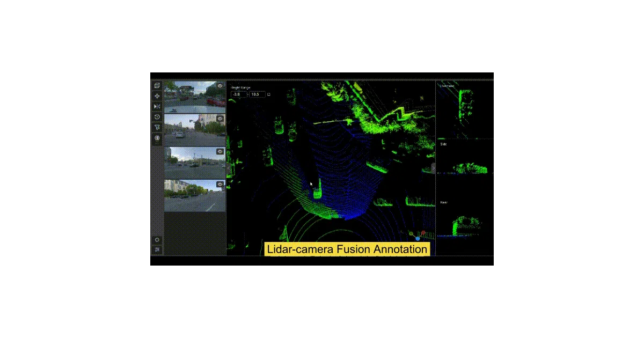Click the mirror flip tool icon
The width and height of the screenshot is (644, 338).
click(157, 106)
